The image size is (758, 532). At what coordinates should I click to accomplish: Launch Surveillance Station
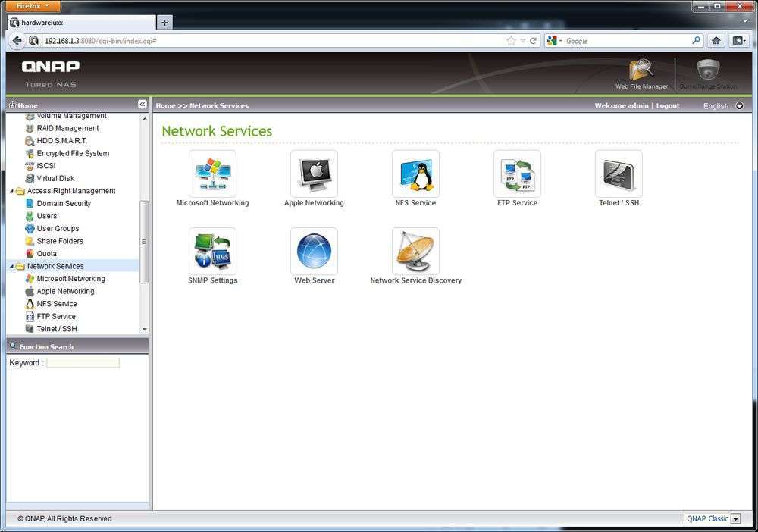coord(708,74)
